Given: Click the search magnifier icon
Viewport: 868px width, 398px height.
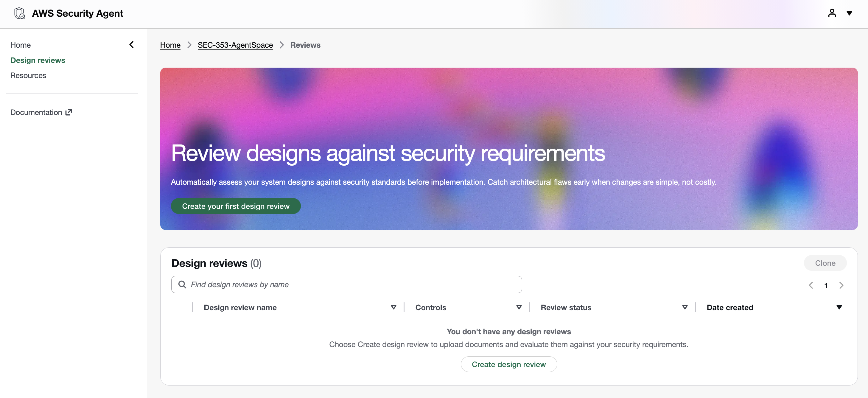Looking at the screenshot, I should pos(182,284).
